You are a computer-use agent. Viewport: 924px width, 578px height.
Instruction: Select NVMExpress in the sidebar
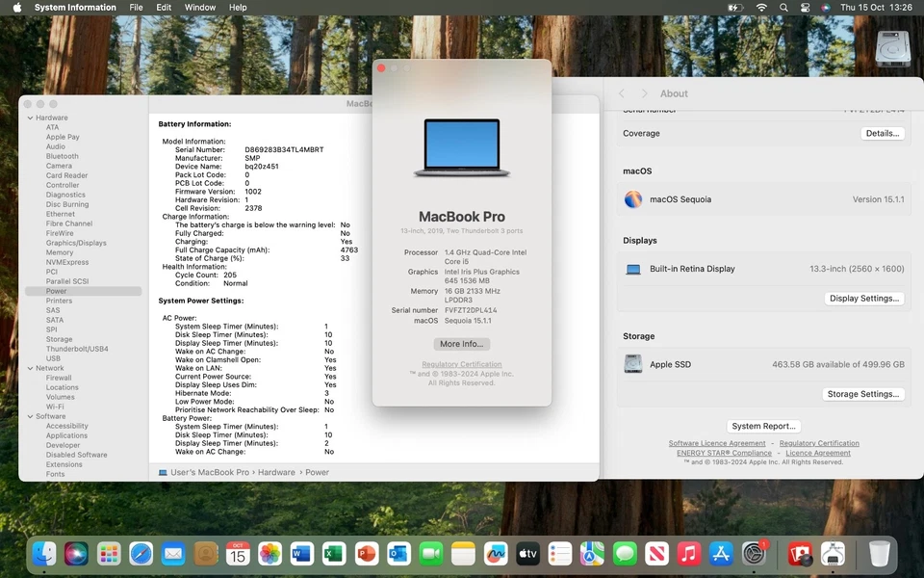click(67, 262)
